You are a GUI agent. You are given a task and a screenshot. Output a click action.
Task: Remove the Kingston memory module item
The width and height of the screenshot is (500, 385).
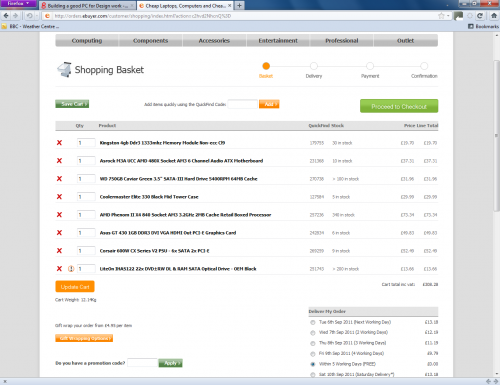point(59,143)
